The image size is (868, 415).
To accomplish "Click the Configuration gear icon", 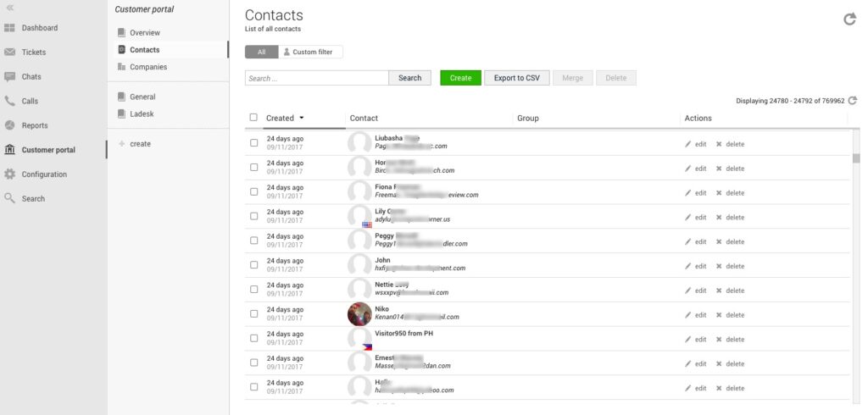I will click(x=10, y=174).
